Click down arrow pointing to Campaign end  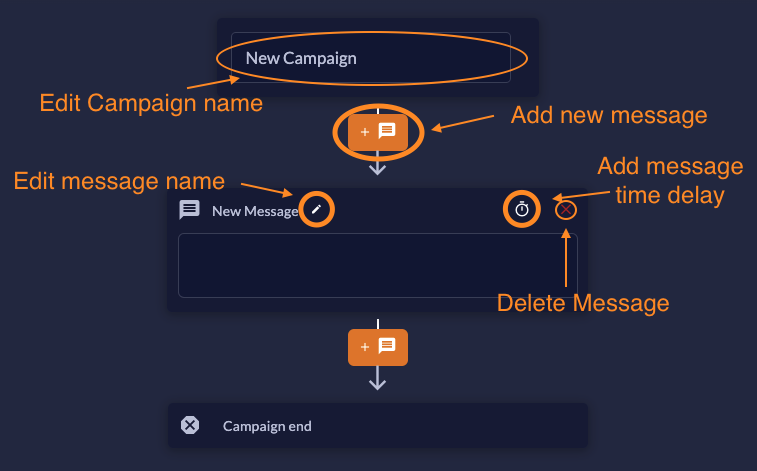[378, 378]
